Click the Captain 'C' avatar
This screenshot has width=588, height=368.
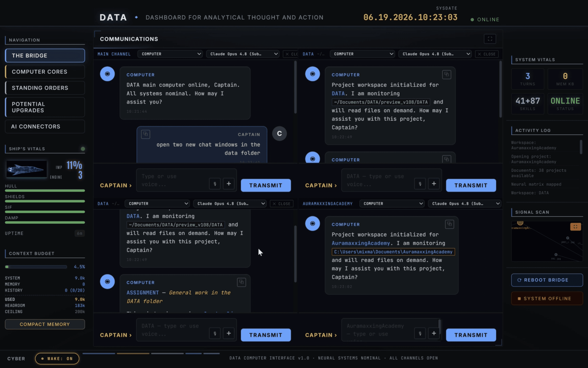pos(280,133)
